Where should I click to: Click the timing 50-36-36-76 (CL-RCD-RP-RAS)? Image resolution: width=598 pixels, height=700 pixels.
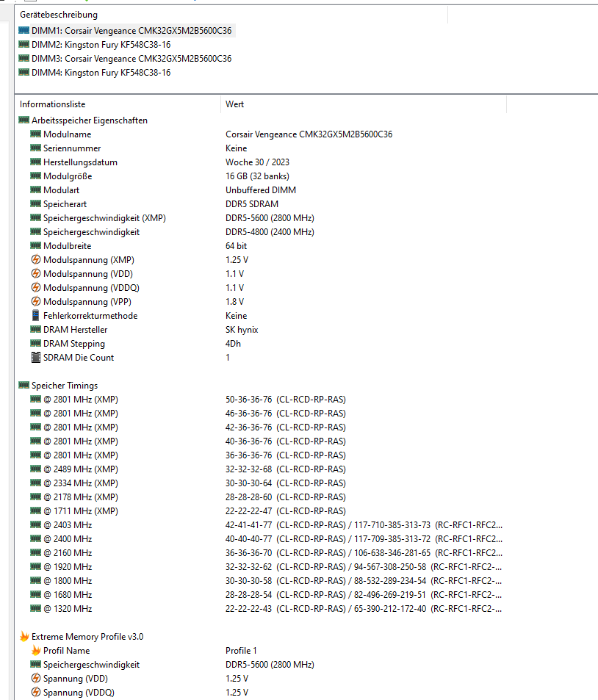pyautogui.click(x=286, y=400)
